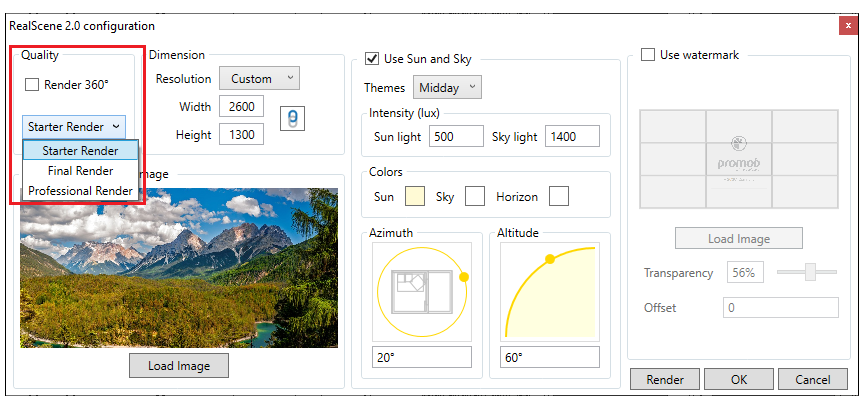The image size is (863, 402).
Task: Click the Sky light intensity field
Action: coord(572,137)
